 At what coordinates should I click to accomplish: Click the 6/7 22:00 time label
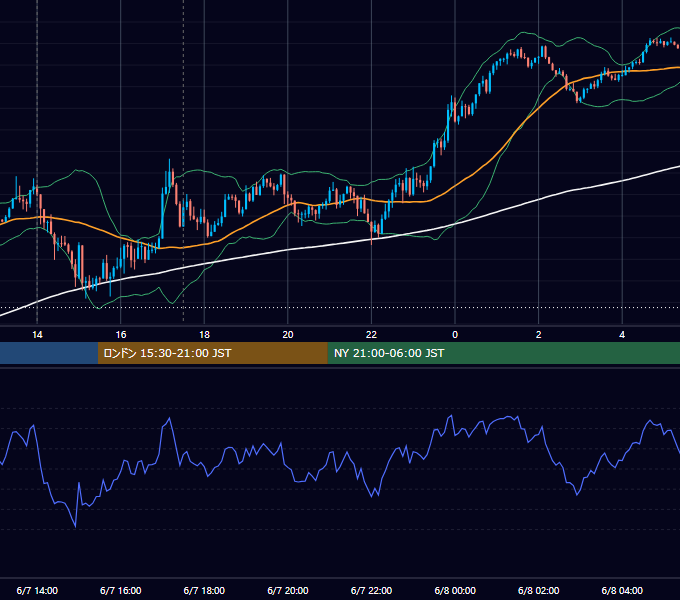[371, 590]
